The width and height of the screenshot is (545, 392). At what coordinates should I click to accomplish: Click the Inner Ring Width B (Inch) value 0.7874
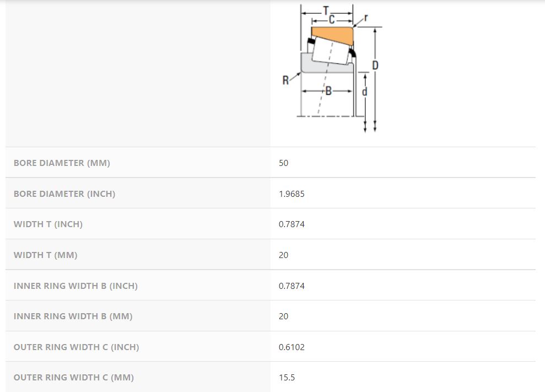click(292, 286)
